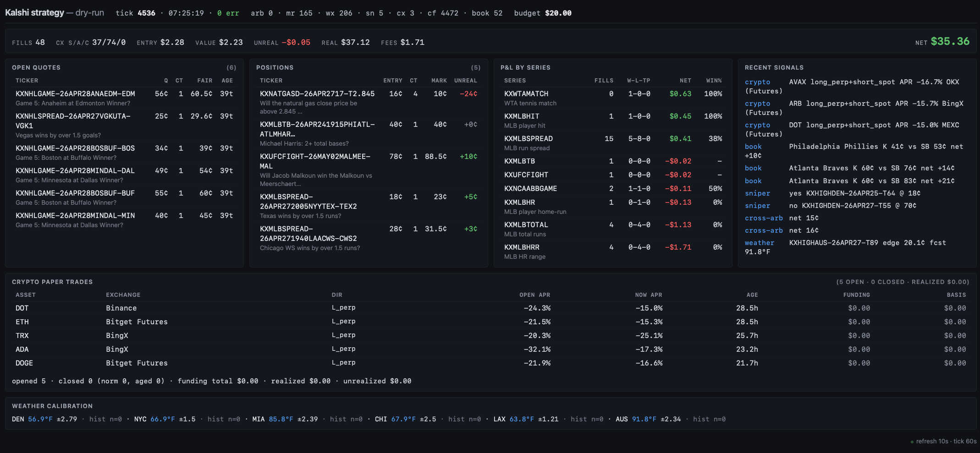Click the NOW APR column header
Image resolution: width=980 pixels, height=453 pixels.
tap(649, 295)
